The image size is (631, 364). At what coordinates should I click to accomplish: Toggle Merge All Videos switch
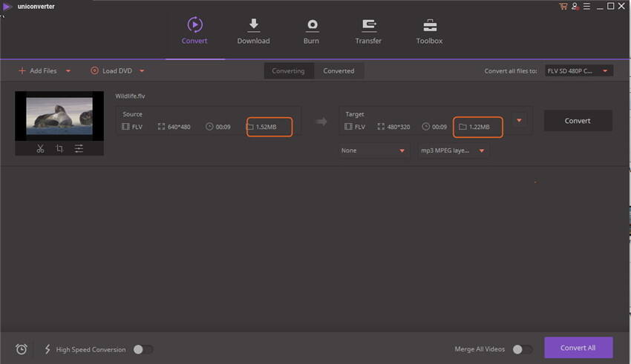click(523, 349)
